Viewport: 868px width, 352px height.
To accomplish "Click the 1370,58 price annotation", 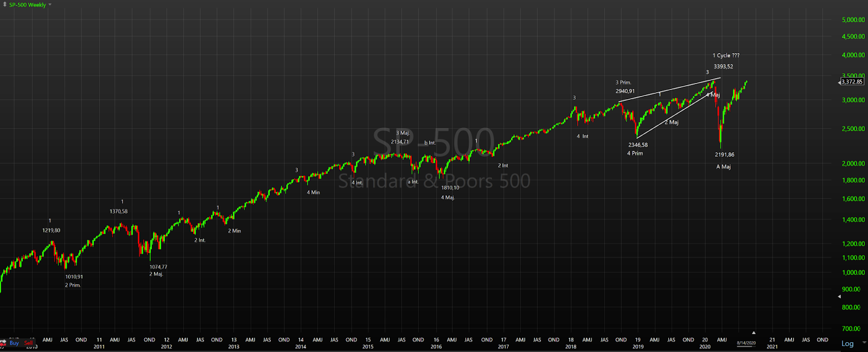I will click(x=118, y=212).
